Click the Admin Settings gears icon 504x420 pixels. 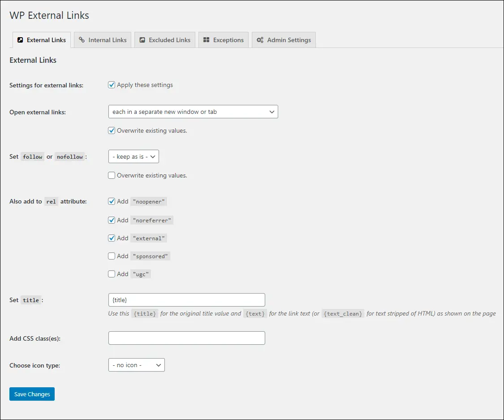pyautogui.click(x=260, y=40)
